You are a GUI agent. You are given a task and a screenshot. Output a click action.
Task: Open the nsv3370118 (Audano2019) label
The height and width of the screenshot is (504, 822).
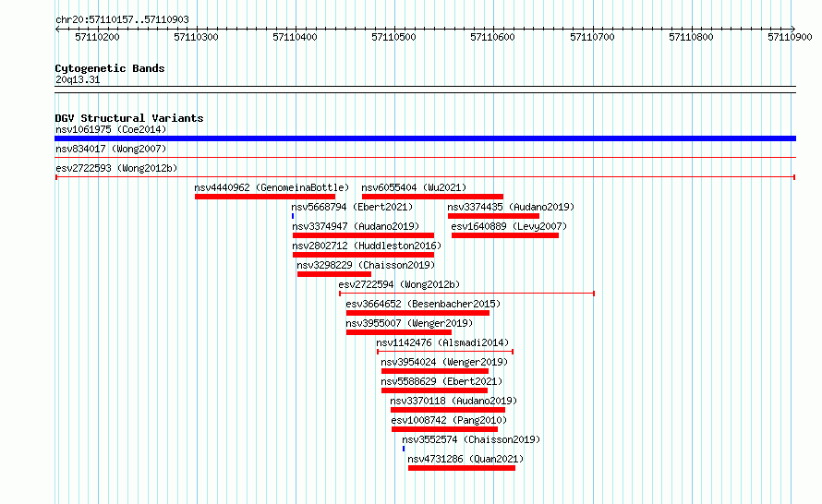coord(453,401)
